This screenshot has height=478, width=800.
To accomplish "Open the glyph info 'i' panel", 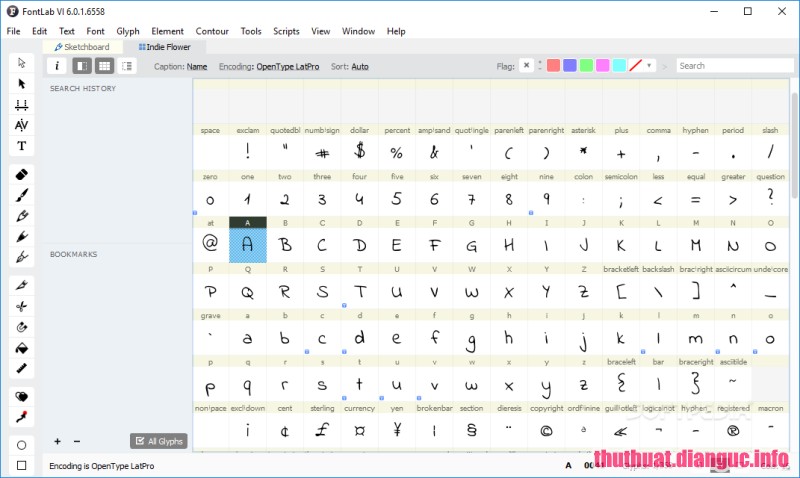I will 57,66.
